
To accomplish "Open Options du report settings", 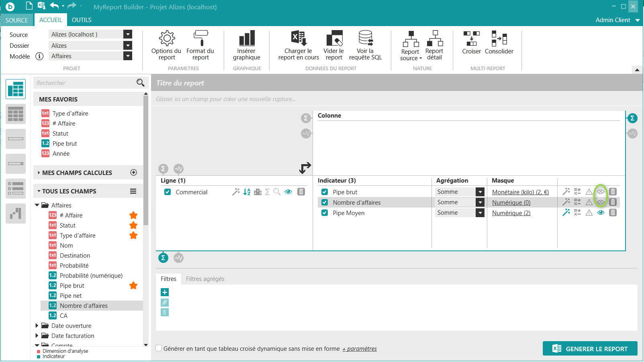I will (166, 45).
